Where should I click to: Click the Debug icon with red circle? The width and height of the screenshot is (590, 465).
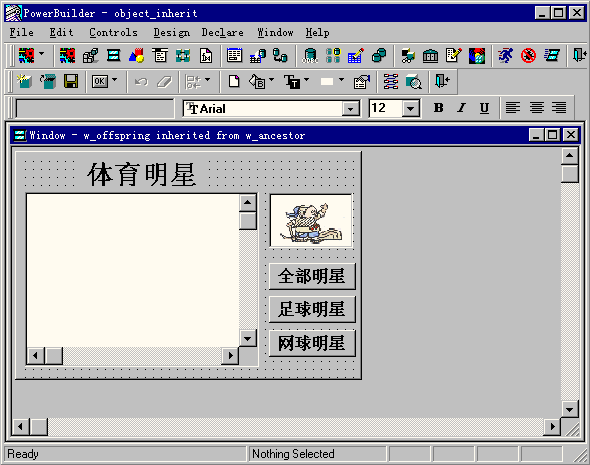coord(528,56)
